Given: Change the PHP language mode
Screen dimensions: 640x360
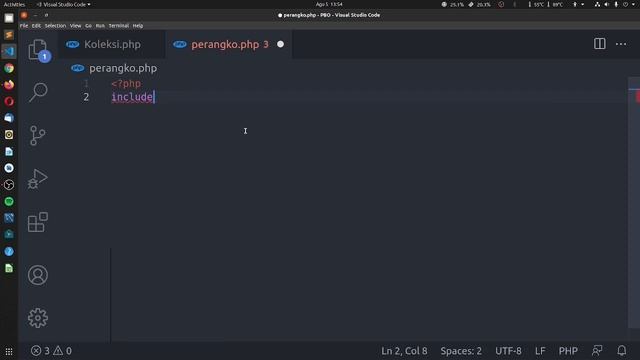Looking at the screenshot, I should (568, 351).
